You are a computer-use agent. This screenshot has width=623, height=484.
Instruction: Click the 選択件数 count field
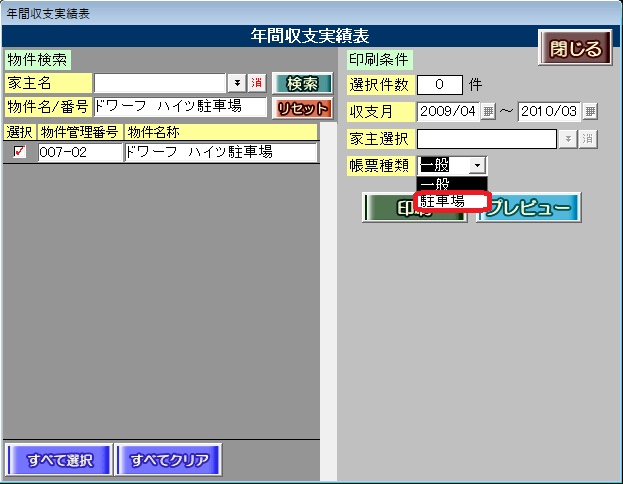440,84
